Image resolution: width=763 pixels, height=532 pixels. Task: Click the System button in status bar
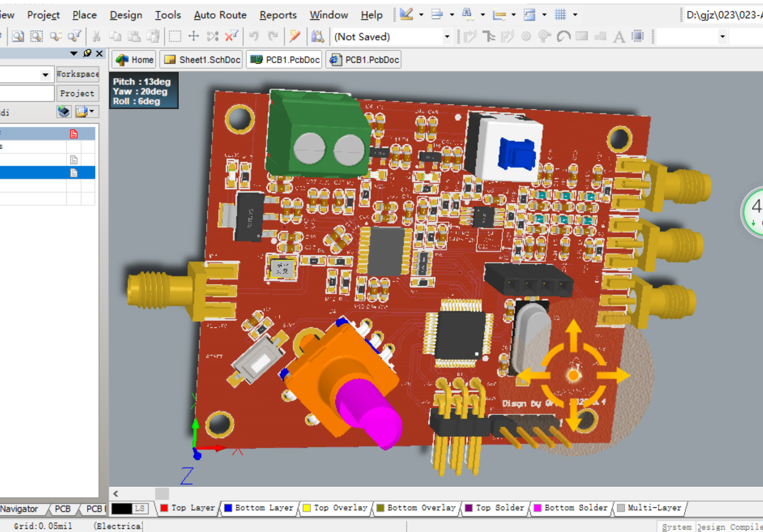tap(676, 527)
